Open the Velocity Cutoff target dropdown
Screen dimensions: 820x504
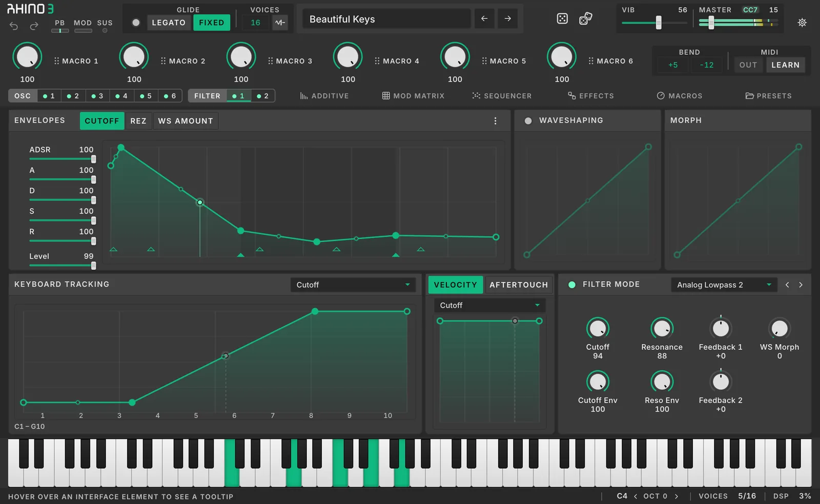(489, 305)
